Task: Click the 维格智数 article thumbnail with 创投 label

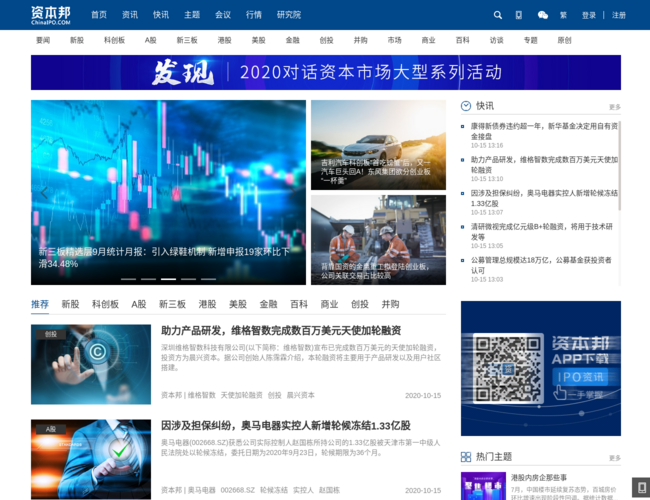Action: (x=91, y=364)
